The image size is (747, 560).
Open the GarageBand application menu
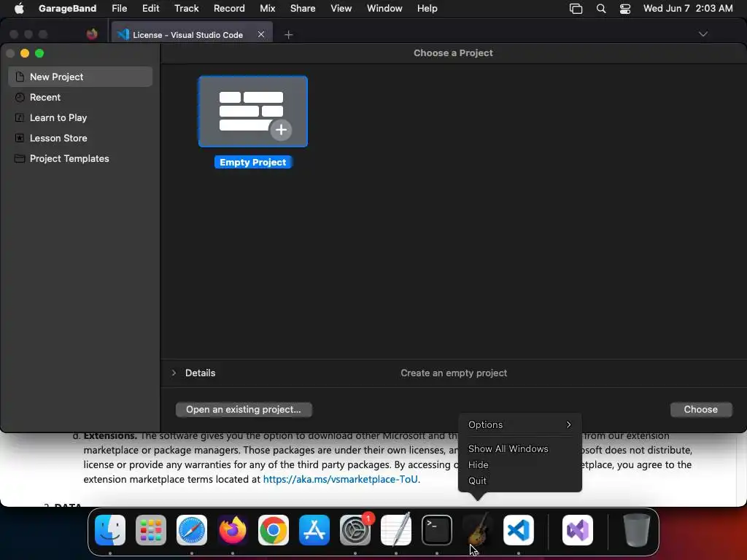67,9
